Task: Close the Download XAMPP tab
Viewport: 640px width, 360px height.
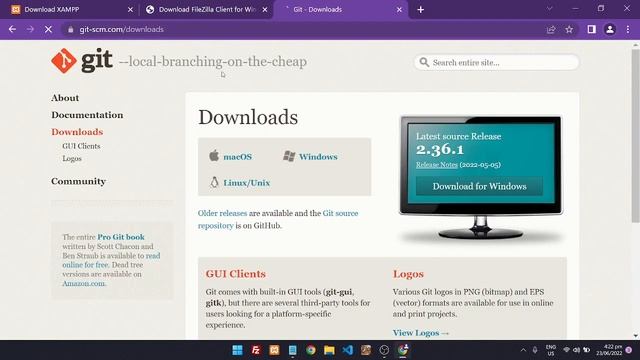Action: (130, 9)
